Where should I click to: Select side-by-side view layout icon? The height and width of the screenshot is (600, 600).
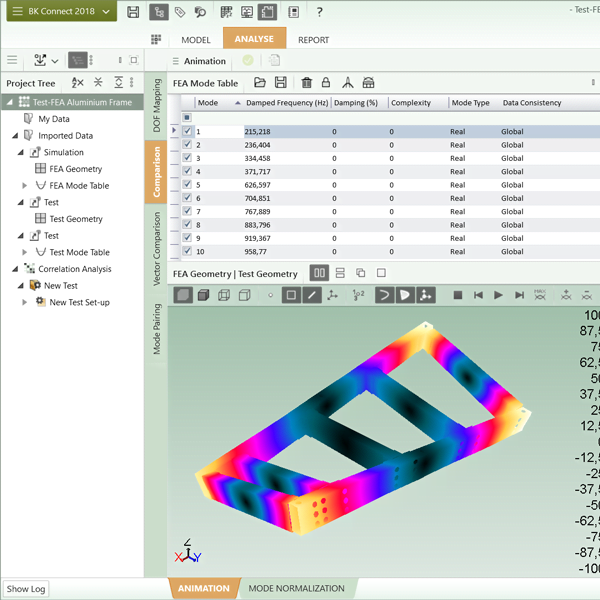coord(319,273)
